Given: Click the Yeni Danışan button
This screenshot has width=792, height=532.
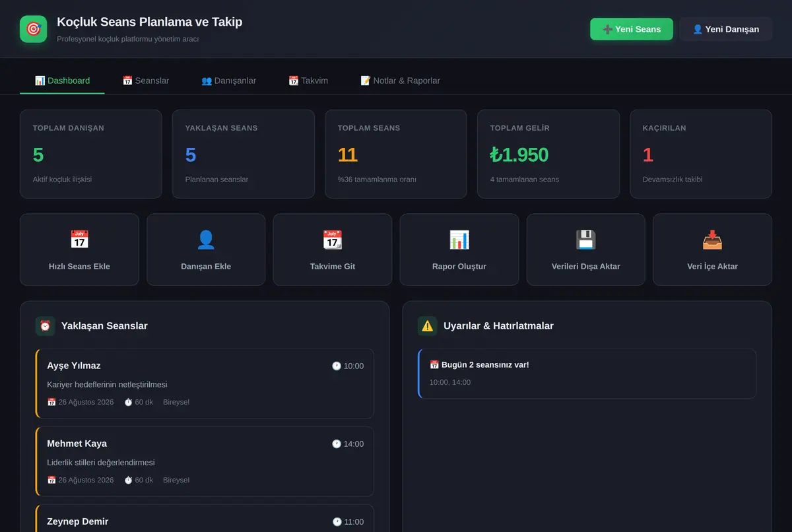Looking at the screenshot, I should 726,29.
